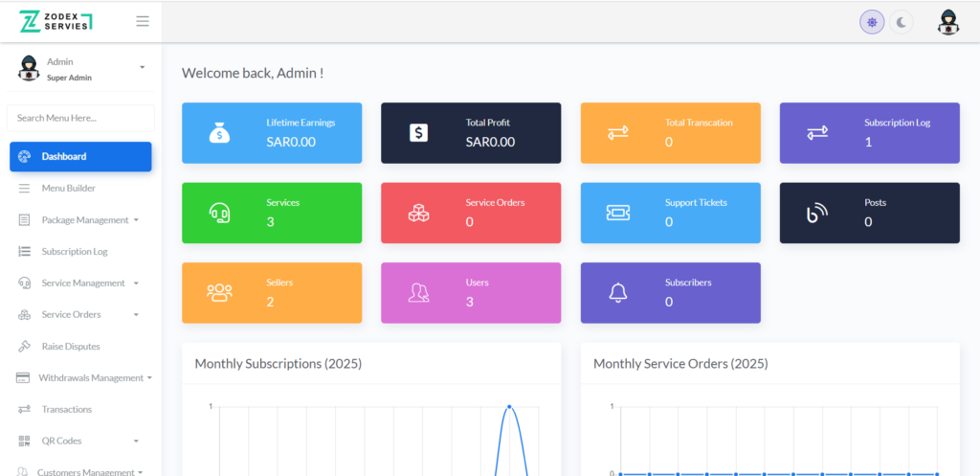Switch to light theme mode
The width and height of the screenshot is (980, 476).
(872, 22)
